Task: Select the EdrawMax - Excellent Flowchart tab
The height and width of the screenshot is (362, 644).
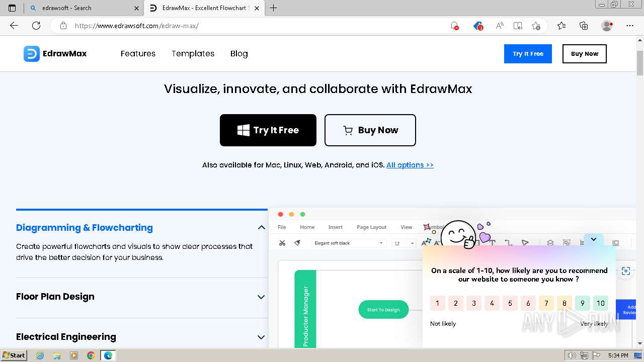Action: (204, 8)
